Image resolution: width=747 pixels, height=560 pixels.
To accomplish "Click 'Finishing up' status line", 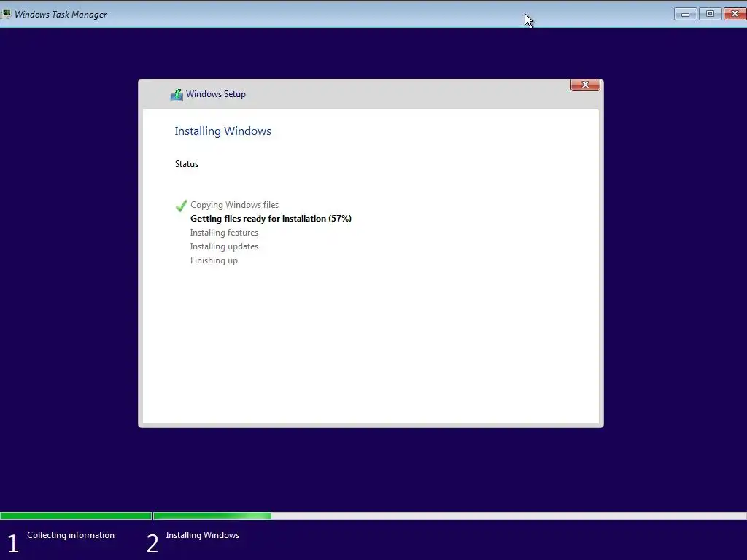I will (x=214, y=260).
